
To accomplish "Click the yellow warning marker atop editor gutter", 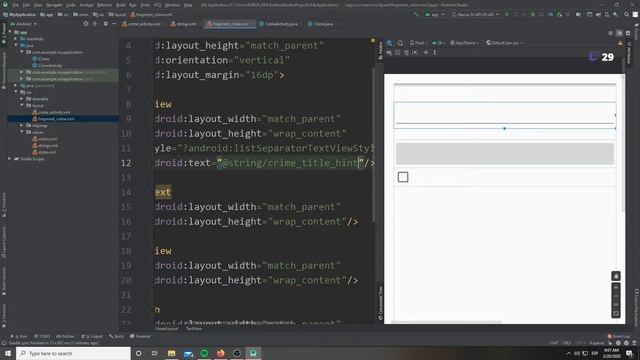I will point(373,40).
